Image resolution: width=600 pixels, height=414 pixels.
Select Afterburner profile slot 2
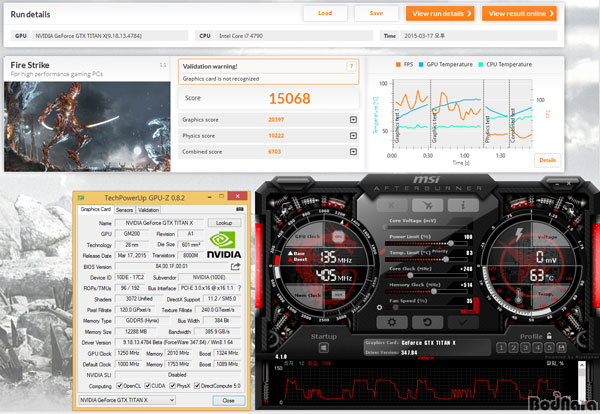point(513,347)
